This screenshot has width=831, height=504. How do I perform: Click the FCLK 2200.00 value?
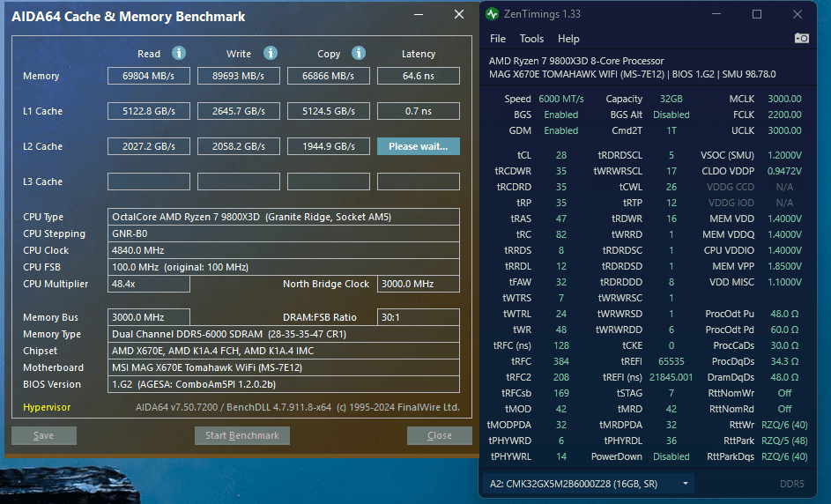[x=784, y=115]
